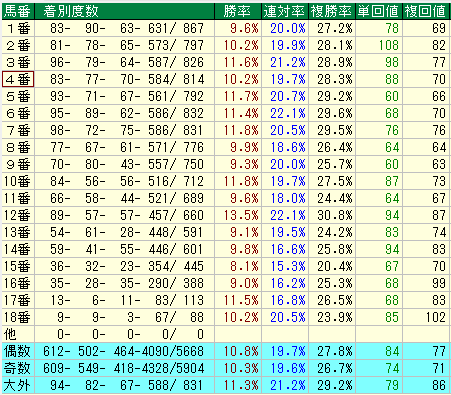Select the 5番 row label

pyautogui.click(x=18, y=96)
